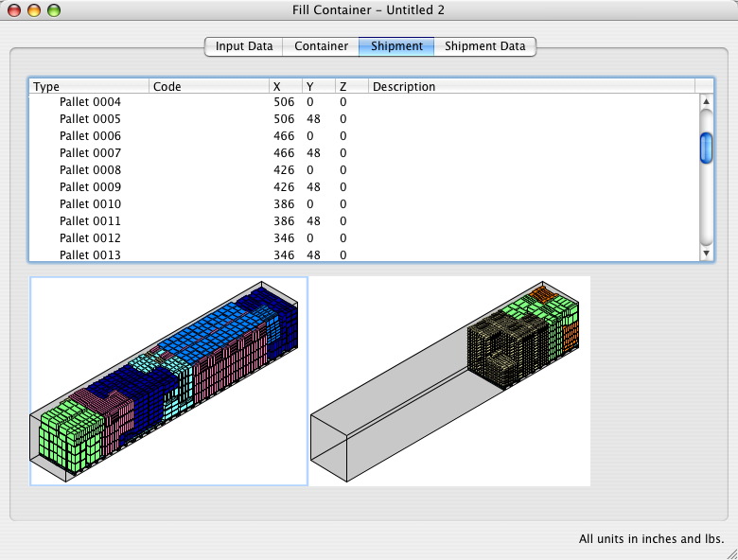Select the Pallet 0007 row
Screen dimensions: 738x560
click(364, 153)
